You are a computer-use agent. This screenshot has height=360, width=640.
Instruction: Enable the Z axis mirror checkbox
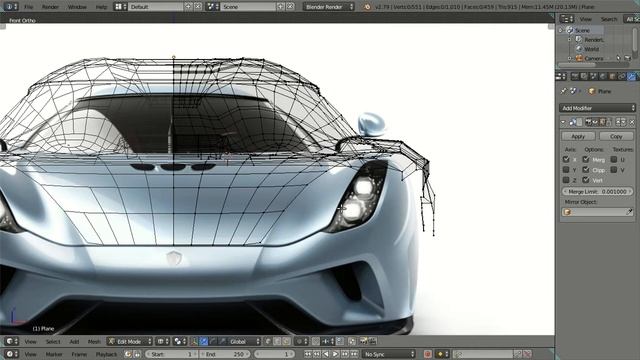click(x=566, y=180)
